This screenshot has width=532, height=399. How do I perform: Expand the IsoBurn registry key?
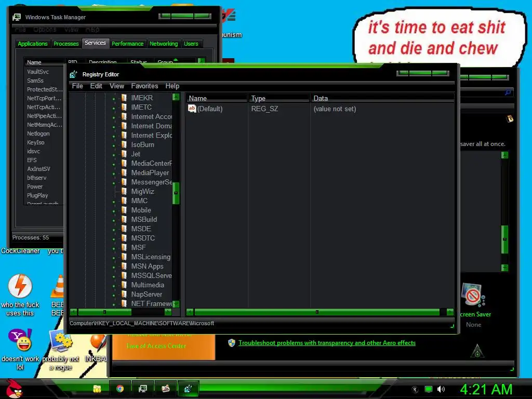tap(114, 145)
